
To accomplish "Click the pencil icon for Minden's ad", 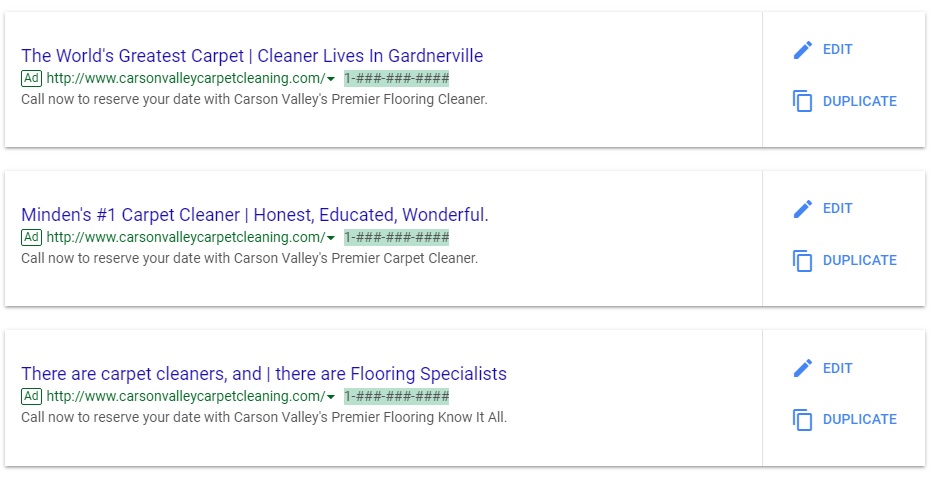I will point(802,209).
